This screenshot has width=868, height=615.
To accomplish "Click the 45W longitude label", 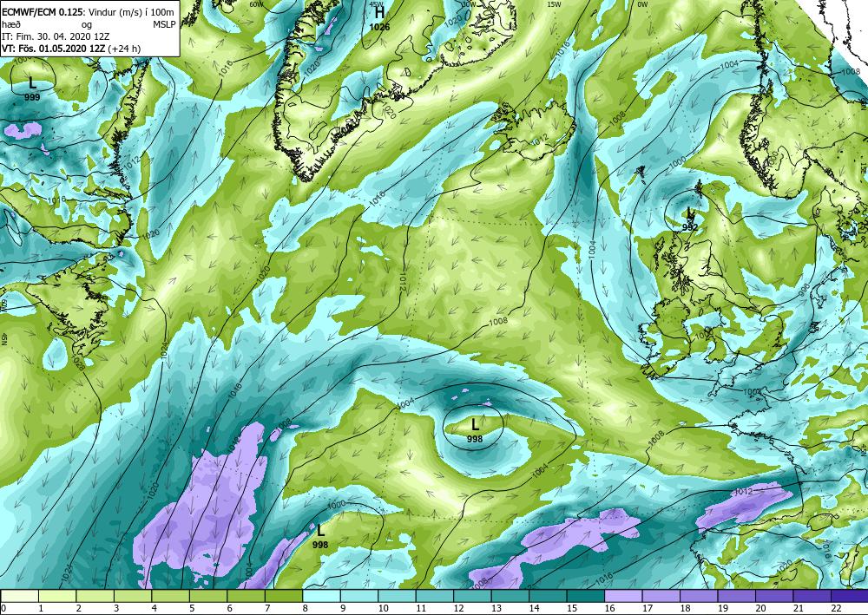I will pos(378,3).
